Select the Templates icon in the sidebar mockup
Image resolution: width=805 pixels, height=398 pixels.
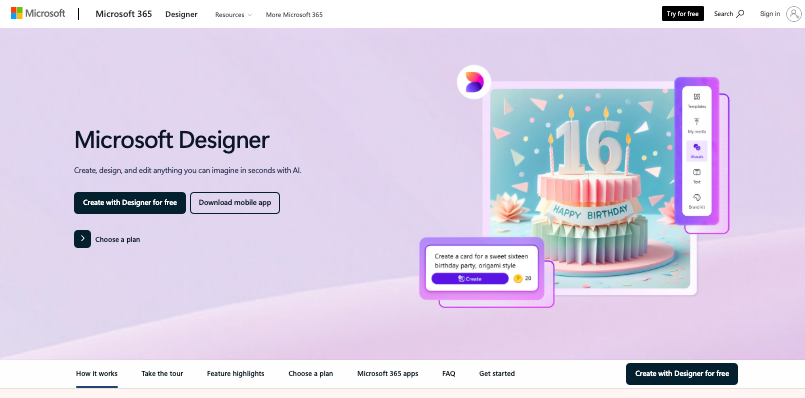(697, 97)
